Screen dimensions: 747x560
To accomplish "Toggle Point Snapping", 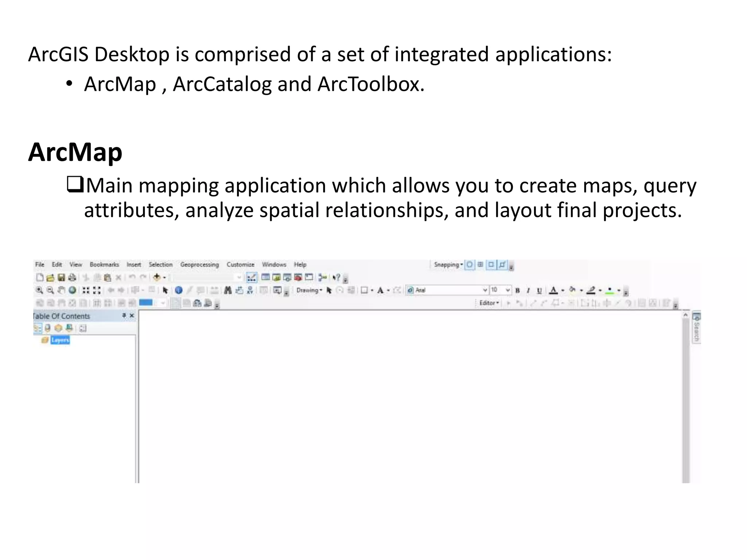I will [469, 264].
